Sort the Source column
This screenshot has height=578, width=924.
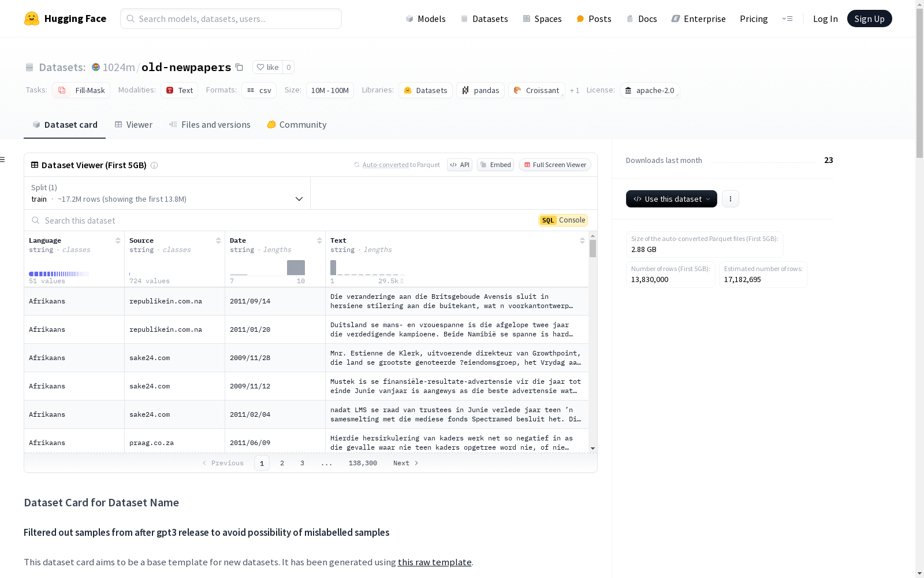[x=218, y=240]
